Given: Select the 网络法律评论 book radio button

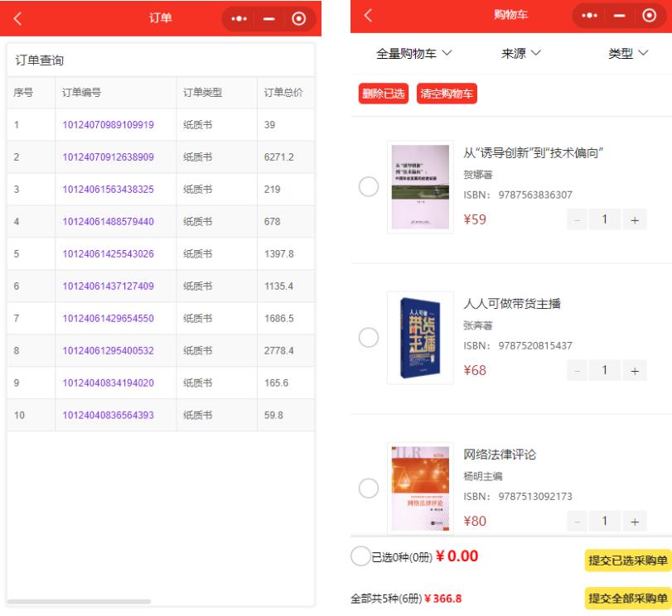Looking at the screenshot, I should tap(369, 488).
